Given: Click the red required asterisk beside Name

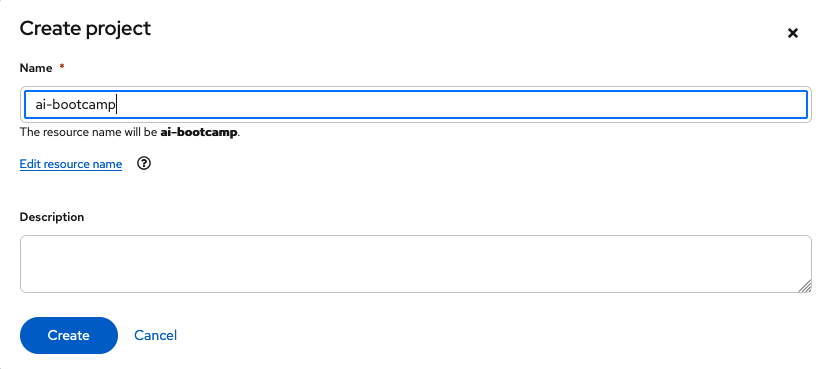Looking at the screenshot, I should (x=62, y=66).
